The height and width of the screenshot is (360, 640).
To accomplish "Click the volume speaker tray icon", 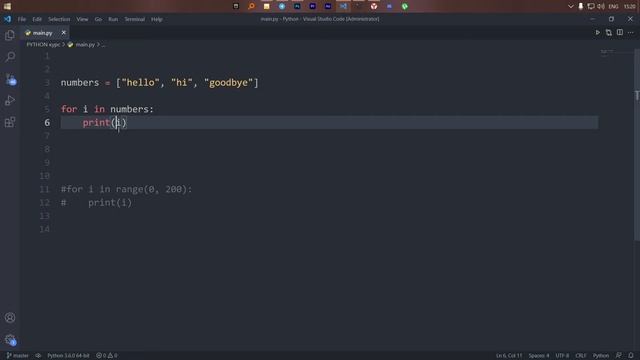I will click(601, 6).
